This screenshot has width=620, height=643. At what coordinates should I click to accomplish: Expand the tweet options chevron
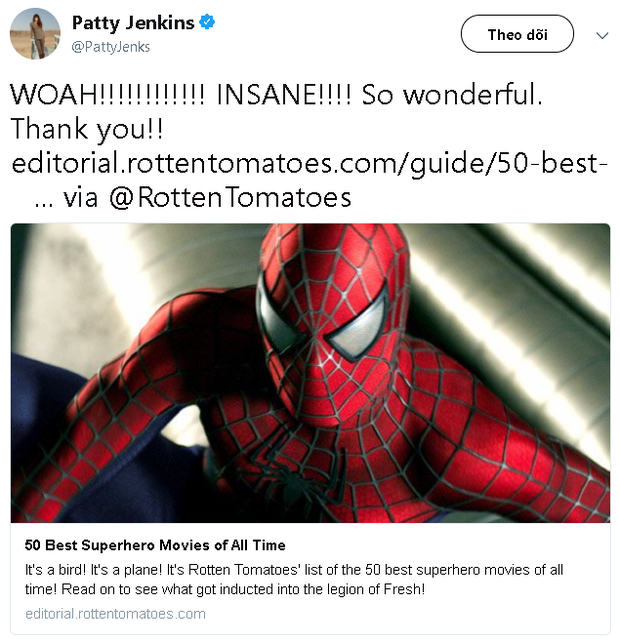[602, 35]
